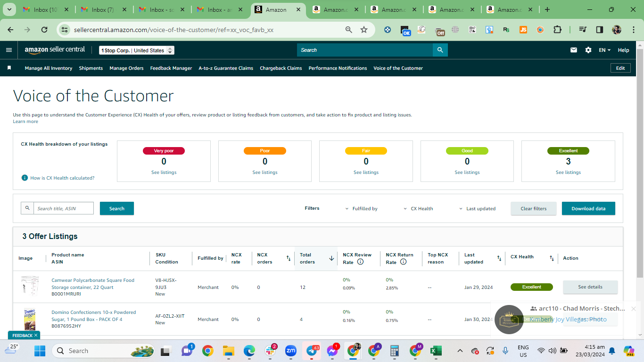This screenshot has width=644, height=362.
Task: Click the bookmark icon left of Manage All Inventory
Action: [x=9, y=68]
